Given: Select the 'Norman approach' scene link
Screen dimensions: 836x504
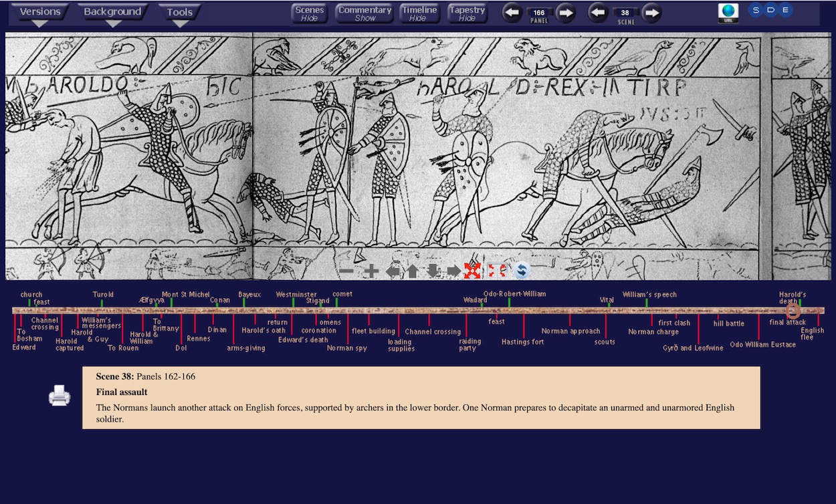Looking at the screenshot, I should click(571, 332).
